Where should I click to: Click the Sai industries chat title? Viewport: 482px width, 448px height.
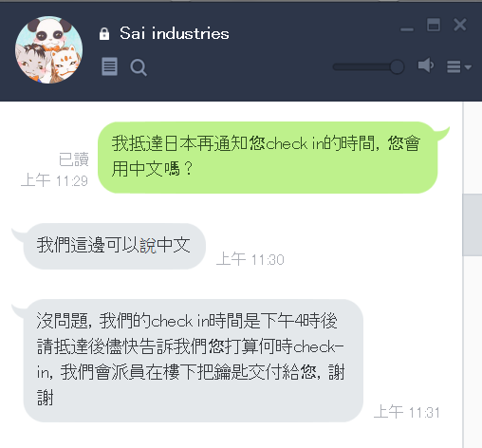coord(175,33)
